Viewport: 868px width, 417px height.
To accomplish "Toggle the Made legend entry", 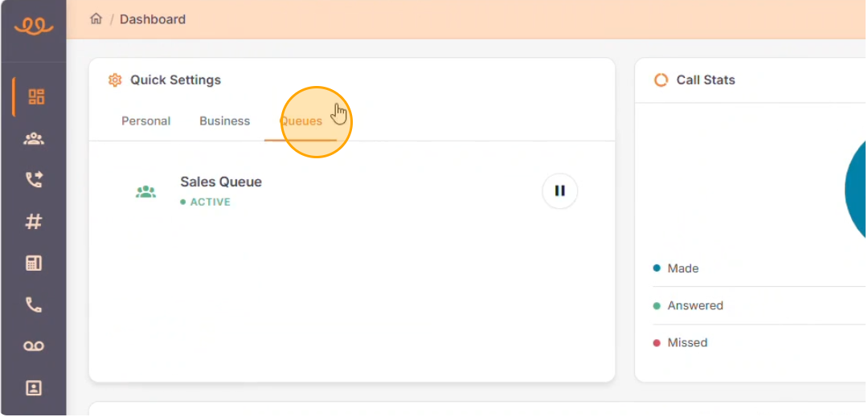I will [677, 268].
